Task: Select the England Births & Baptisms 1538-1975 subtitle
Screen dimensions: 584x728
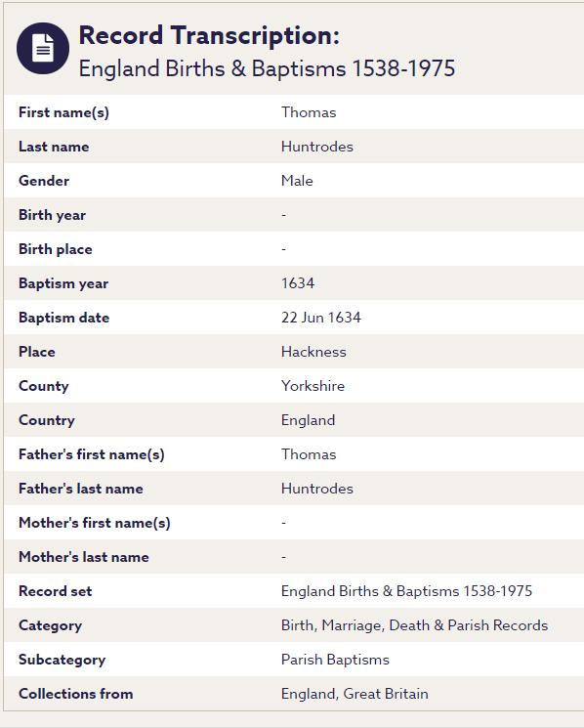Action: click(267, 68)
